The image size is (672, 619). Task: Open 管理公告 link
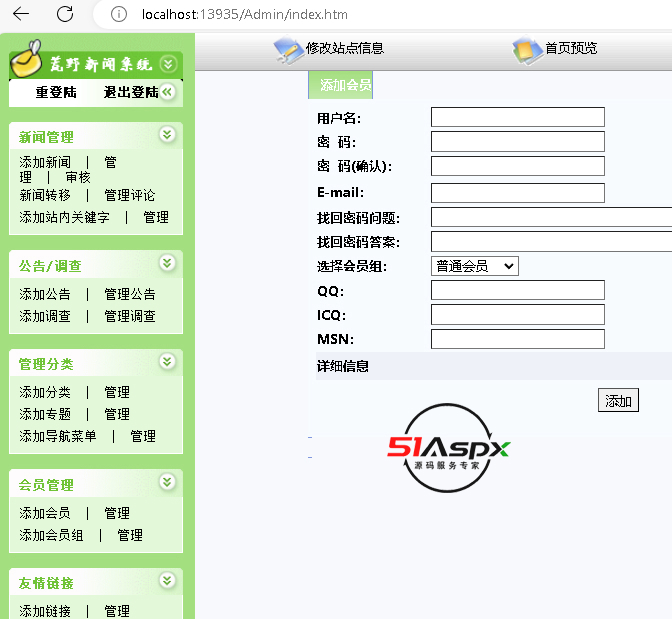[x=130, y=294]
